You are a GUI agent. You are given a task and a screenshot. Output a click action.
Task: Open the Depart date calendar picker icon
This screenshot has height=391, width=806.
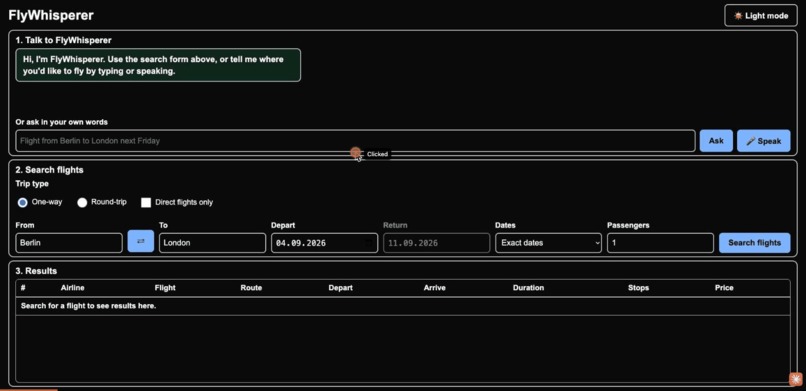(369, 243)
